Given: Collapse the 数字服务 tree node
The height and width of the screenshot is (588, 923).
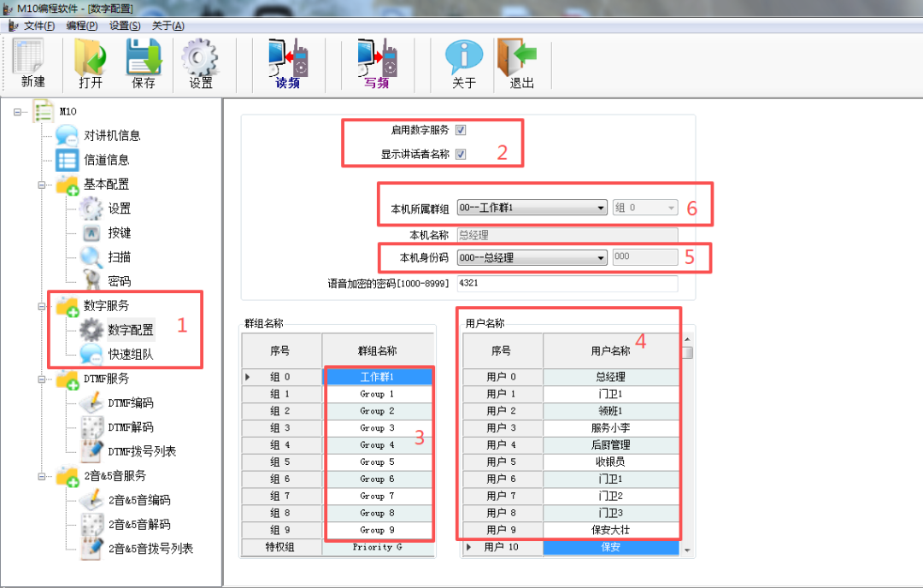Looking at the screenshot, I should (x=41, y=306).
